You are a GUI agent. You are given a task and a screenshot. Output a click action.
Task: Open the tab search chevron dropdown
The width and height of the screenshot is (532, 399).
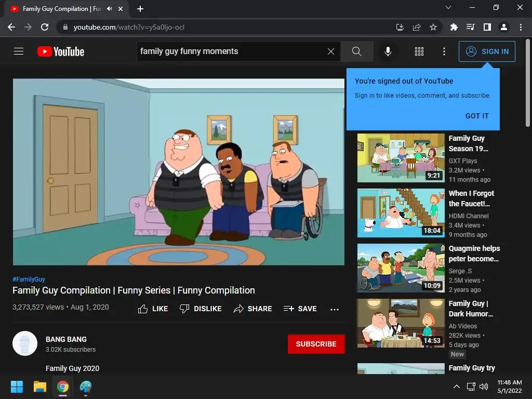[448, 7]
